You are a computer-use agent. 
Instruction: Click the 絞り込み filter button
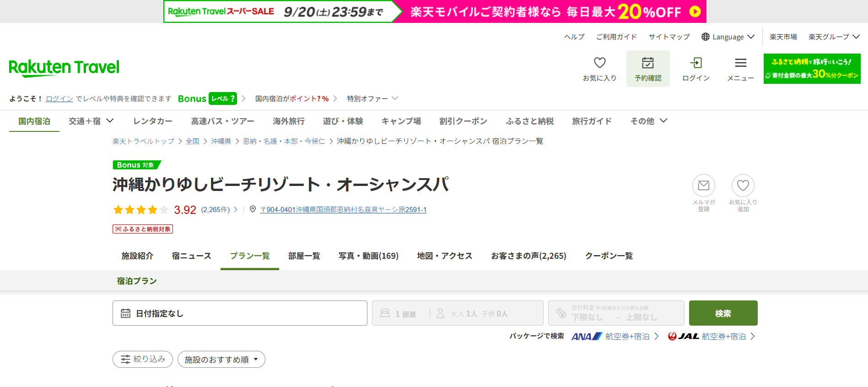[142, 360]
